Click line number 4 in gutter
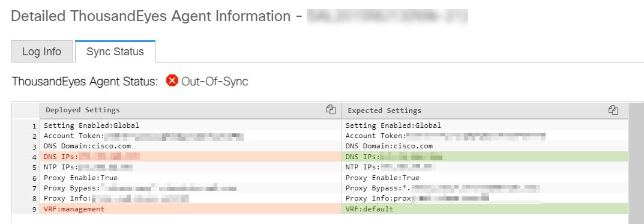Image resolution: width=644 pixels, height=224 pixels. (x=34, y=157)
